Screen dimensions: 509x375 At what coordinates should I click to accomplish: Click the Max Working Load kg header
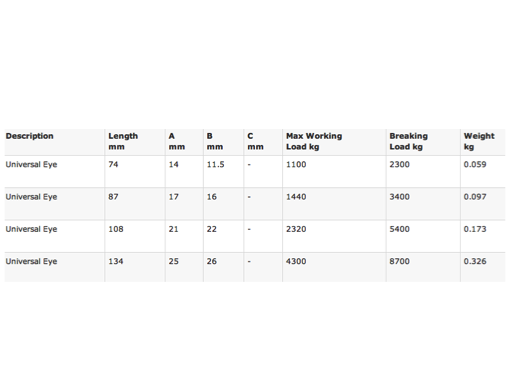(314, 141)
